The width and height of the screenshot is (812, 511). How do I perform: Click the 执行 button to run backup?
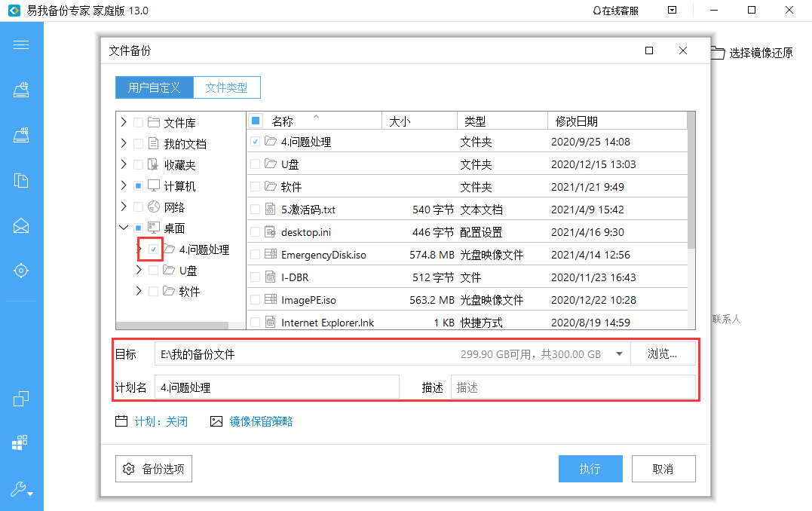[x=590, y=468]
